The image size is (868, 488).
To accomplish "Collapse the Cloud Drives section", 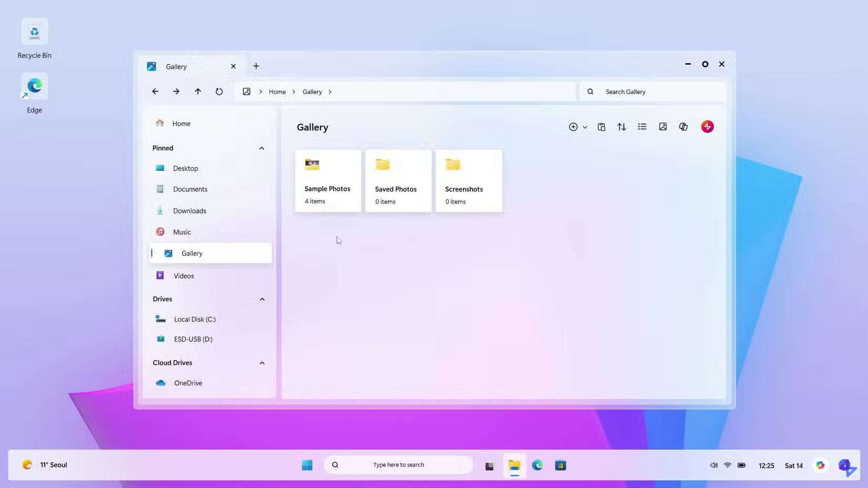I will tap(262, 363).
